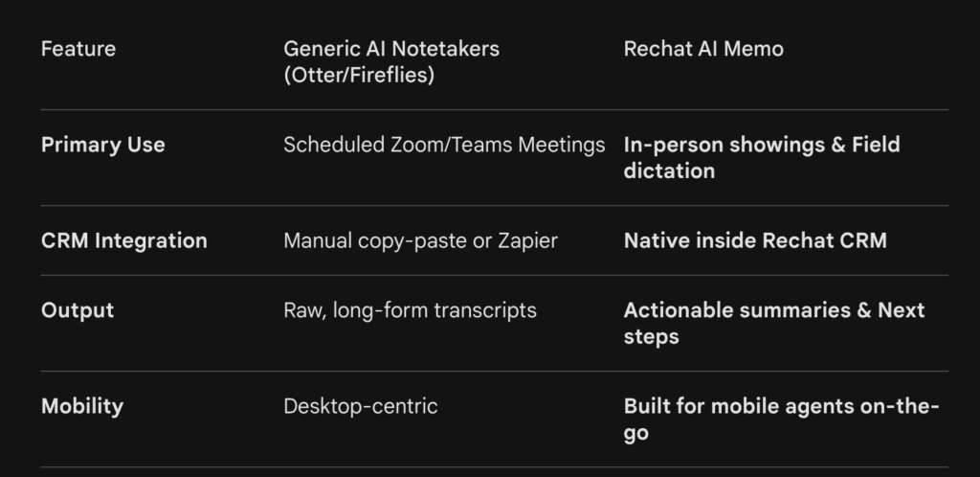Click the Actionable summaries & Next text

[774, 310]
